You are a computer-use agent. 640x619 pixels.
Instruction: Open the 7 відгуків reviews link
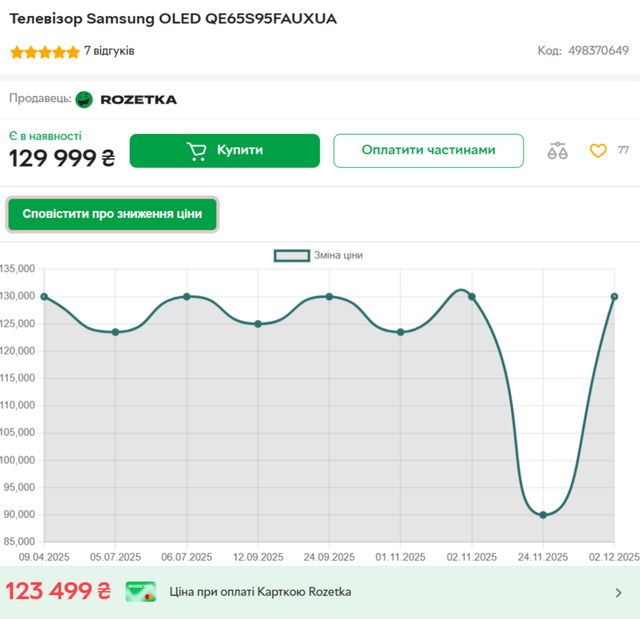pos(109,51)
